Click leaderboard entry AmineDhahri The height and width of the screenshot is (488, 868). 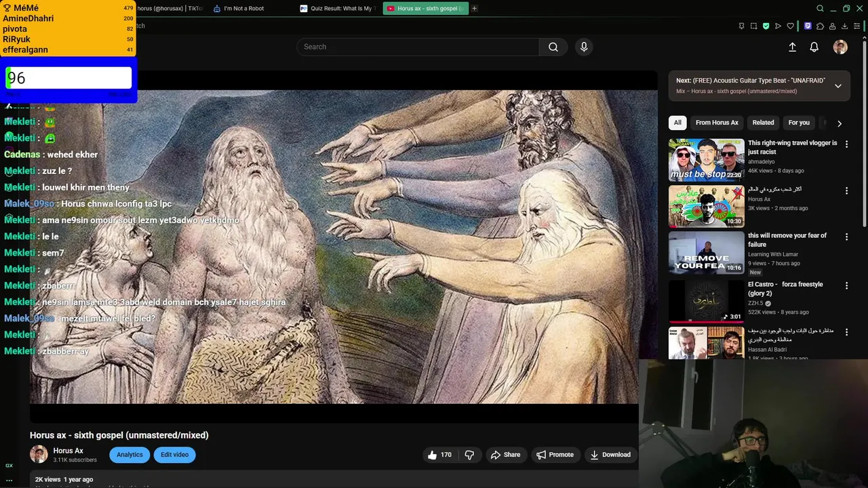pos(28,18)
